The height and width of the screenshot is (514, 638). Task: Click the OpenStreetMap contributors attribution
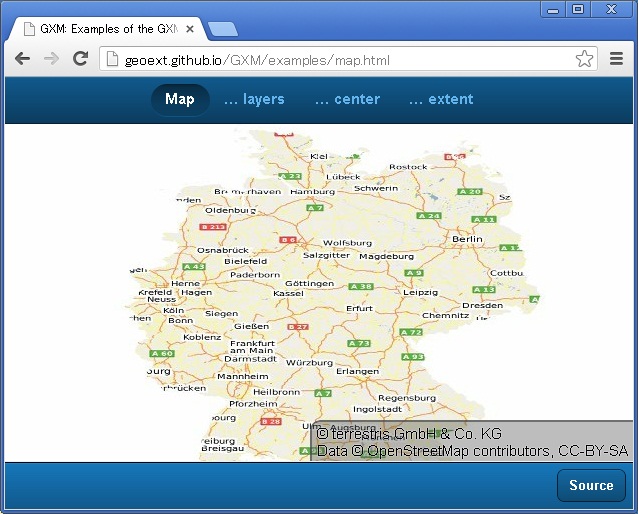(472, 451)
